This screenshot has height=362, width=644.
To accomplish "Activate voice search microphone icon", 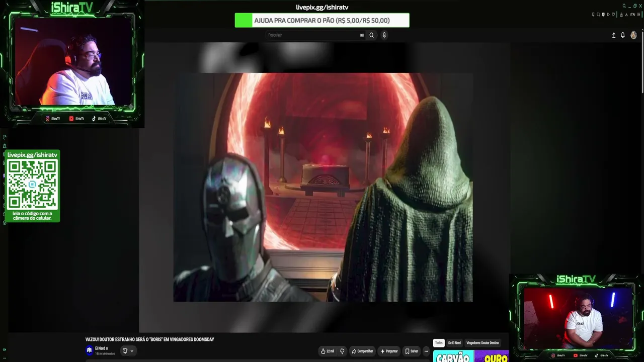I will [384, 35].
